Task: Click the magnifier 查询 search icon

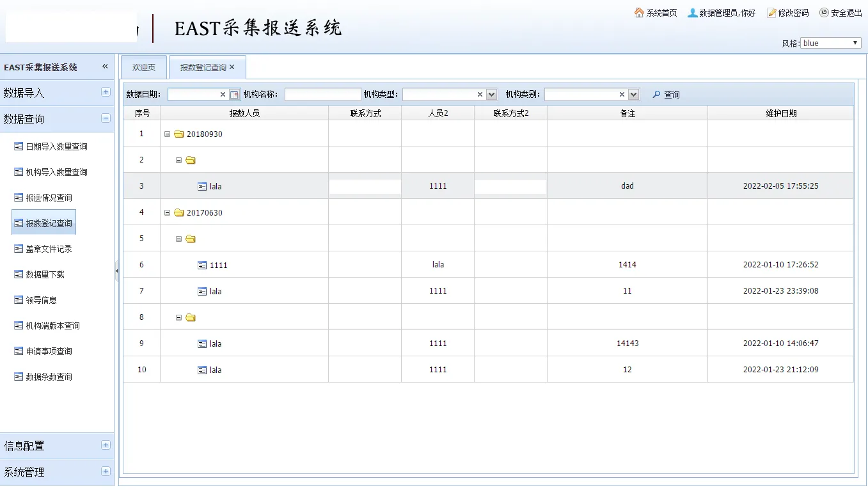Action: tap(656, 95)
